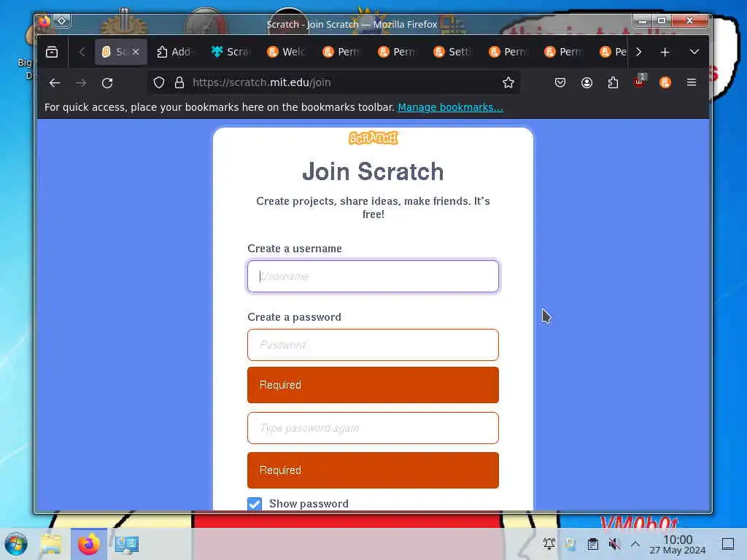The width and height of the screenshot is (747, 560).
Task: Open site info via the padlock icon
Action: click(x=179, y=83)
